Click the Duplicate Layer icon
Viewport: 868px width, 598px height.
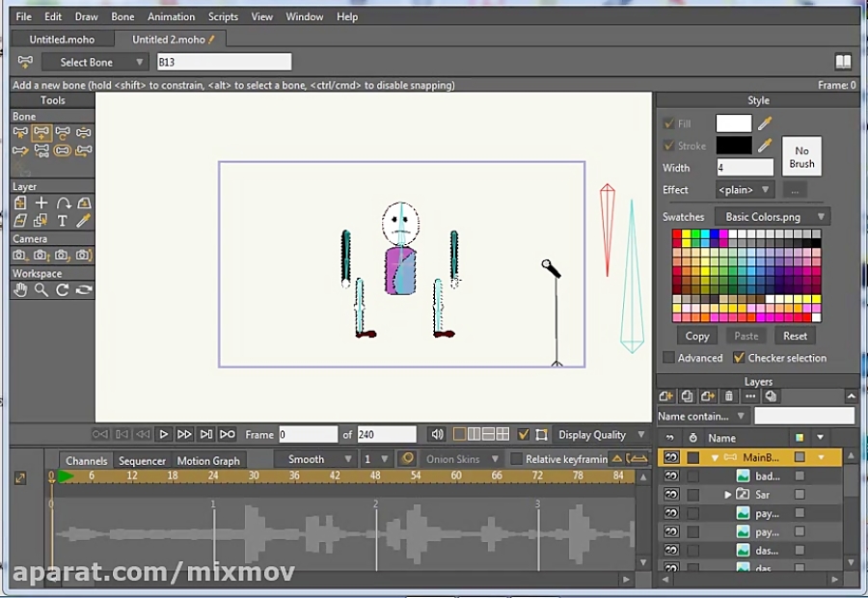click(x=687, y=395)
